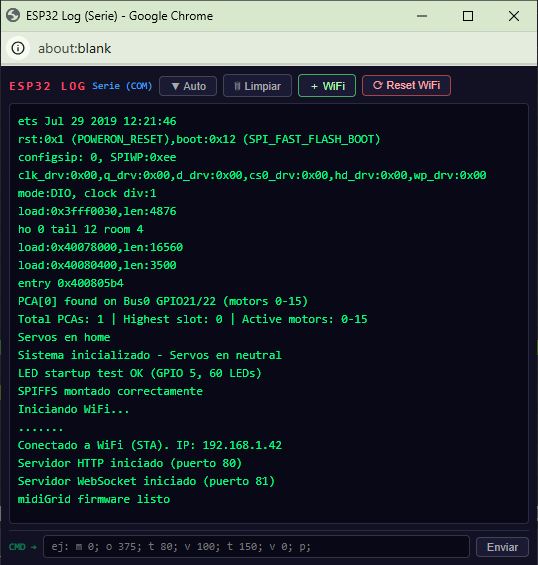Select the 'Servos en home' line

pos(64,337)
